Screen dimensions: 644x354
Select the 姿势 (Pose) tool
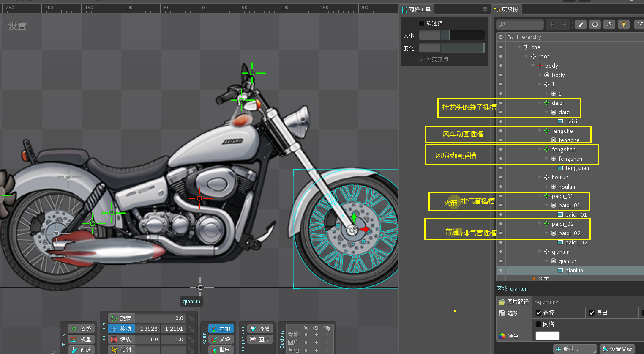coord(81,329)
